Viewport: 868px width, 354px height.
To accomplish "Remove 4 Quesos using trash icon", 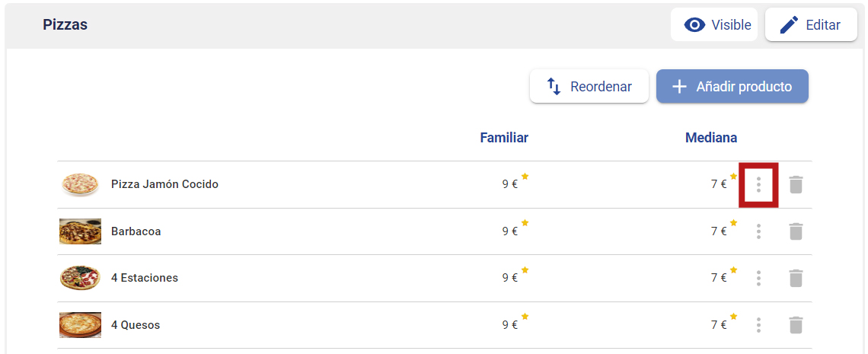I will coord(796,324).
